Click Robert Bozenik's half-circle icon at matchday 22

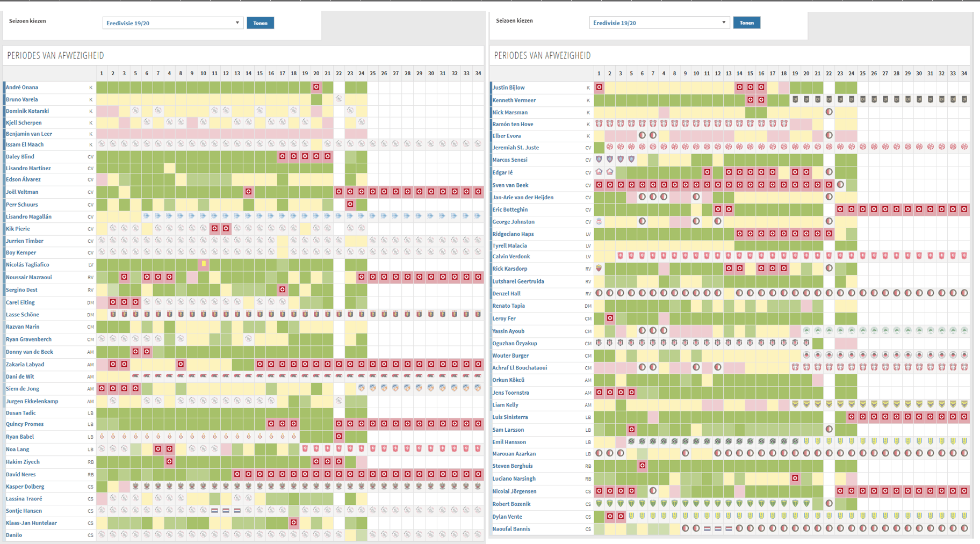829,504
